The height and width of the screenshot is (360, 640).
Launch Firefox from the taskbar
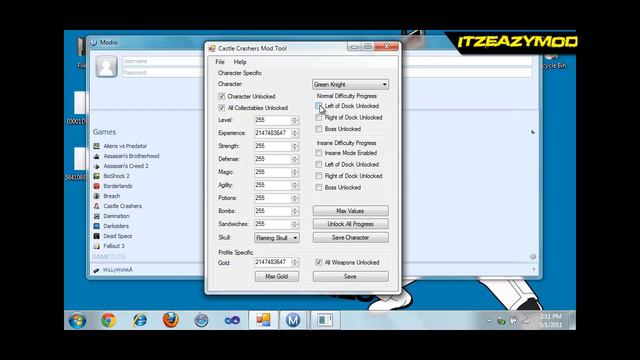tap(171, 320)
